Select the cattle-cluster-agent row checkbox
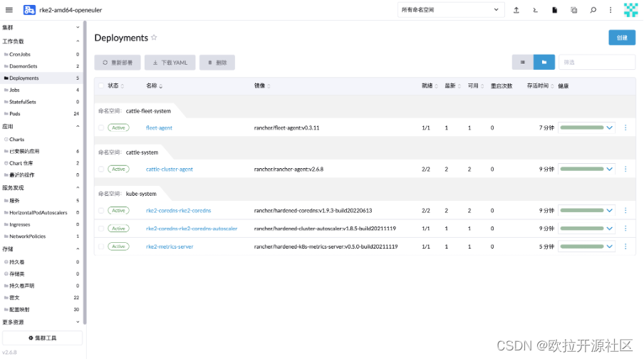The image size is (644, 359). pyautogui.click(x=101, y=169)
